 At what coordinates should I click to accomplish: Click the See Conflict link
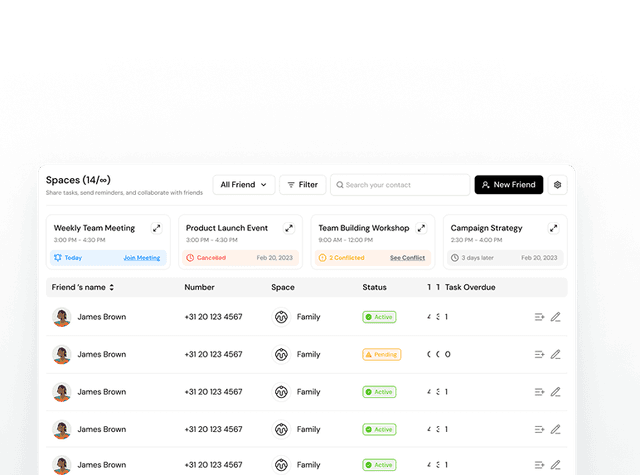point(407,258)
